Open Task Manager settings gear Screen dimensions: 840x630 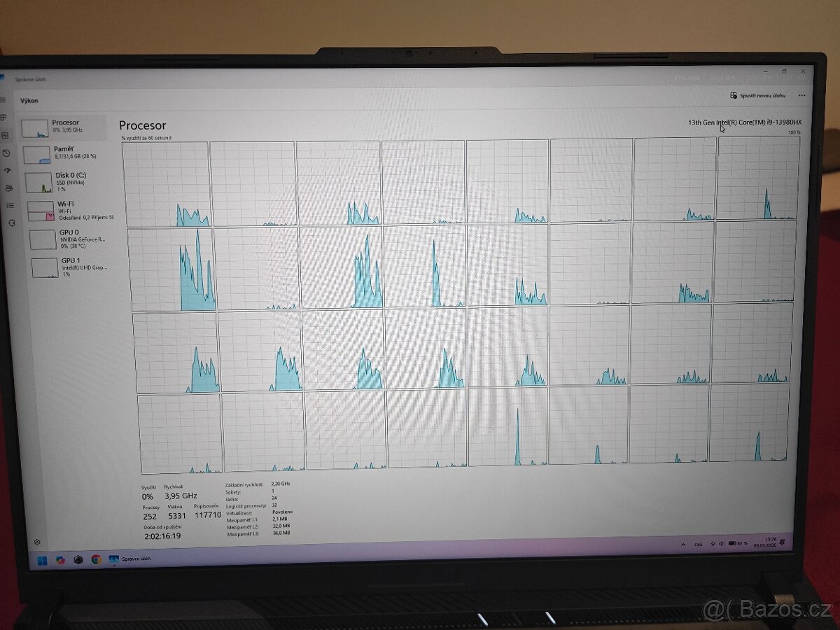coord(37,542)
